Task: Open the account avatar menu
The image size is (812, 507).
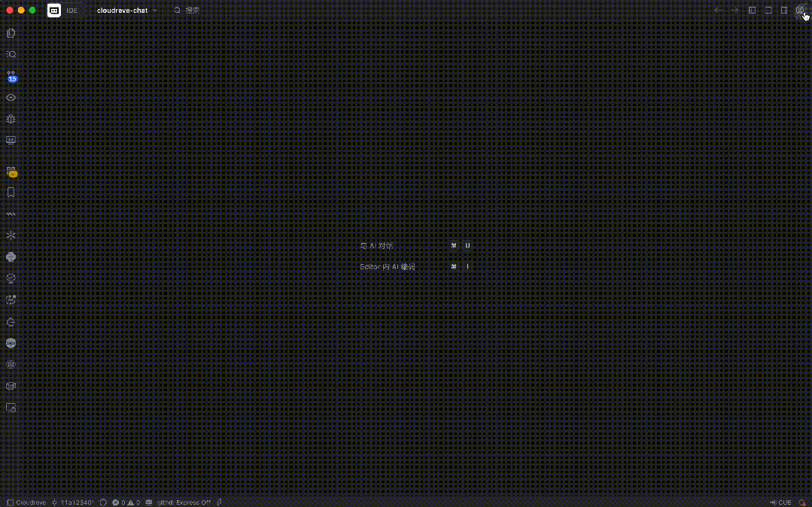Action: (x=800, y=11)
